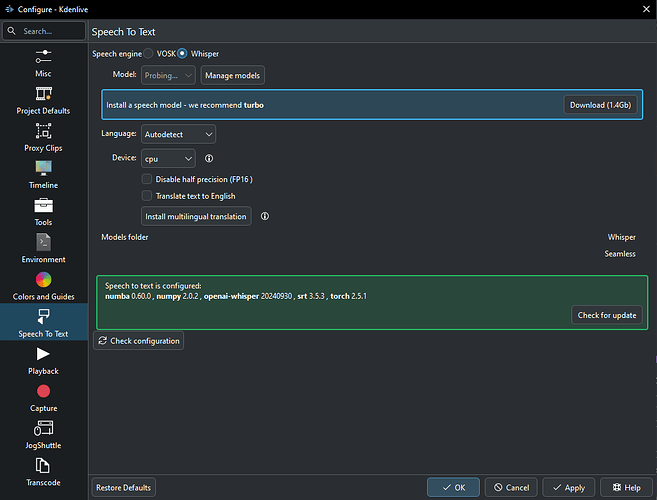Screen dimensions: 657x500
Task: Open the Playback settings page
Action: click(44, 361)
